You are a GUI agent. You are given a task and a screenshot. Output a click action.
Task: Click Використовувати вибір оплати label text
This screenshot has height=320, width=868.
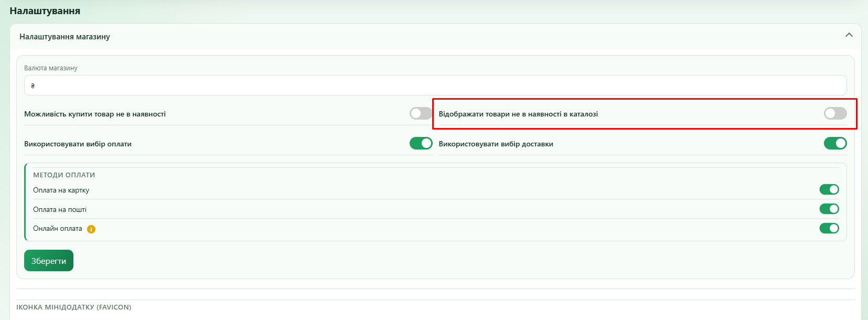pyautogui.click(x=78, y=144)
